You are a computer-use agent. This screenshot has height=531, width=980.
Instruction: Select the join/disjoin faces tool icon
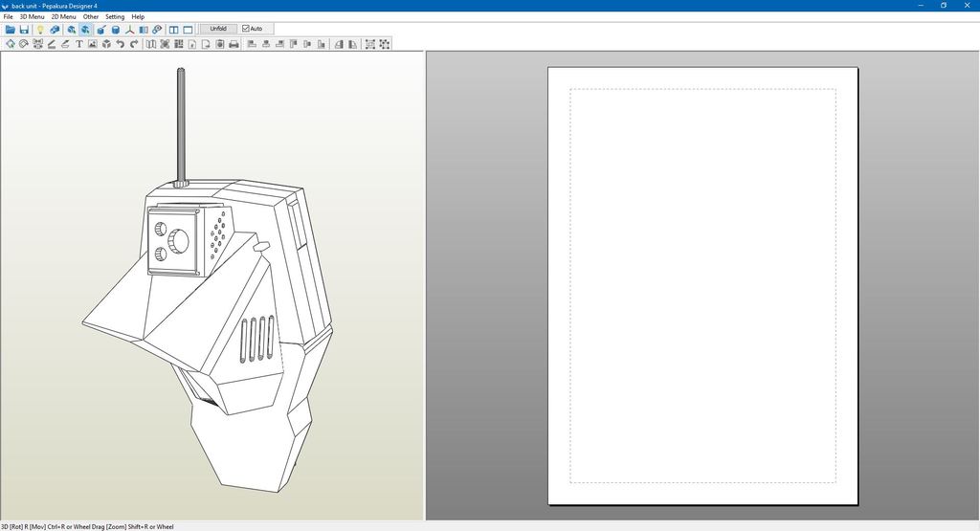pyautogui.click(x=37, y=44)
